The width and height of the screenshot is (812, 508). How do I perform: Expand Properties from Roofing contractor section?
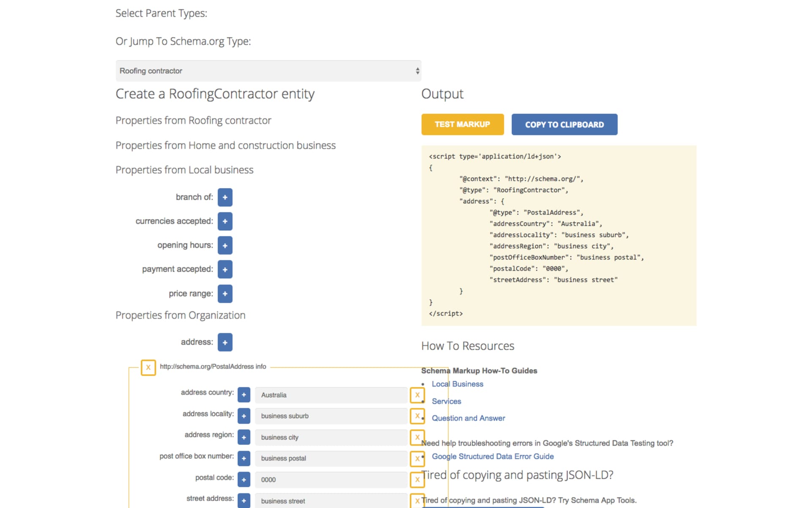(193, 121)
